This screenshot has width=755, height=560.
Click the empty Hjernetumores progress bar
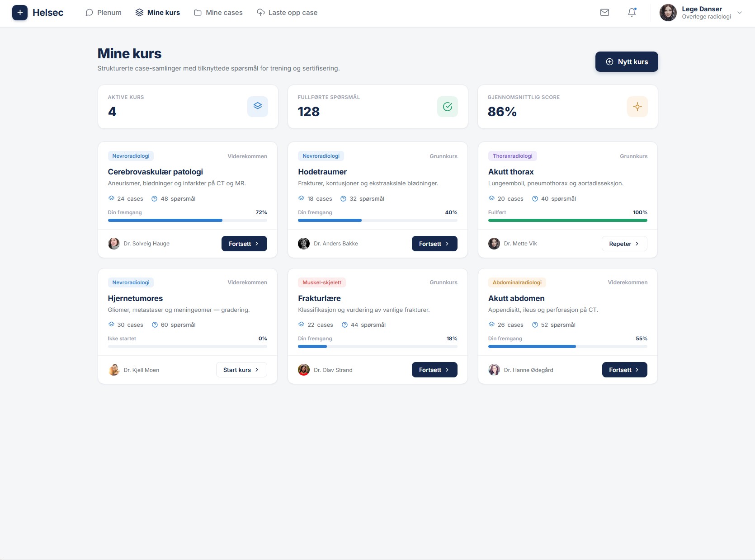pos(188,347)
